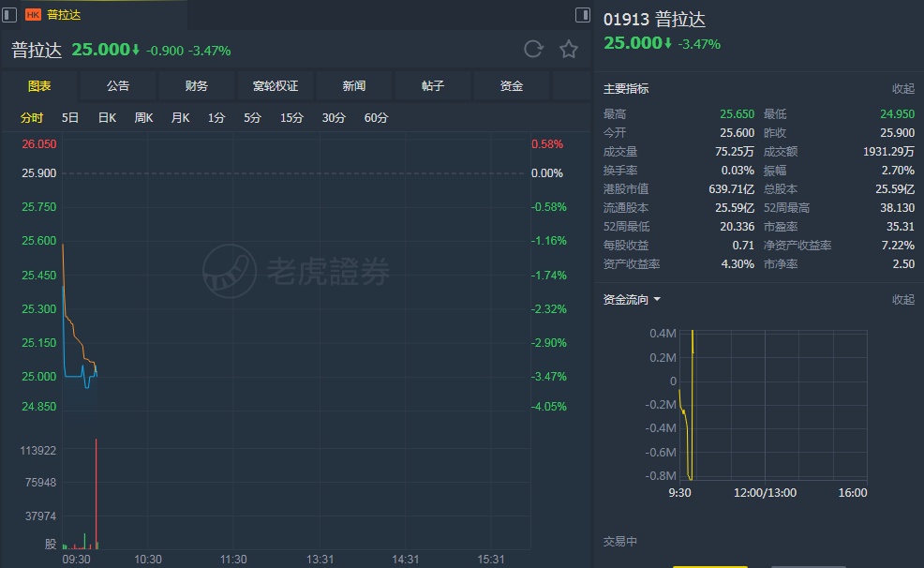Click the 12:00/13:00 capital flow axis label
Viewport: 924px width, 568px height.
tap(765, 493)
